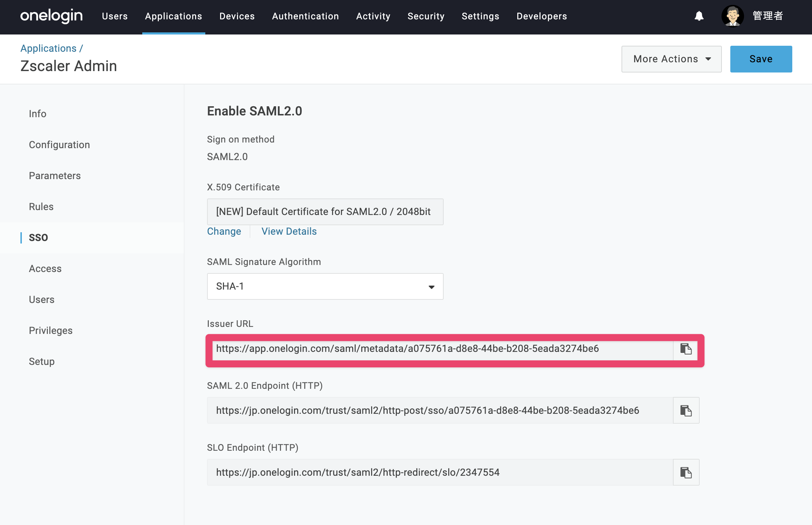Viewport: 812px width, 525px height.
Task: Follow the Applications breadcrumb link
Action: point(49,48)
